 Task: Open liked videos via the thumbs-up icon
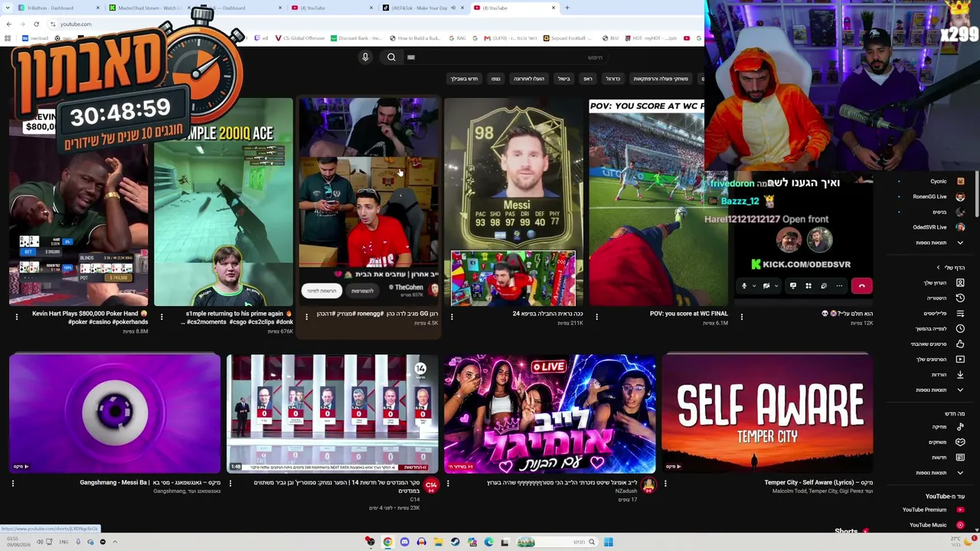pos(960,344)
